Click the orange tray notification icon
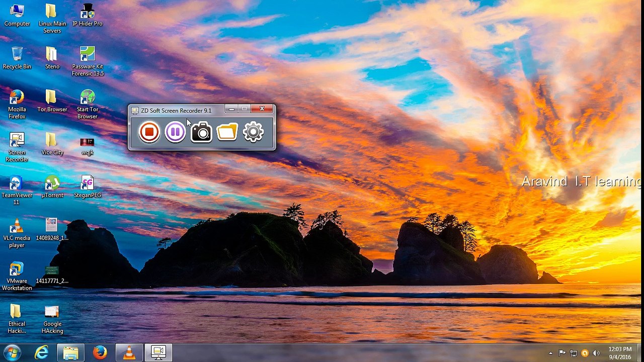Viewport: 644px width, 362px height. click(x=585, y=353)
